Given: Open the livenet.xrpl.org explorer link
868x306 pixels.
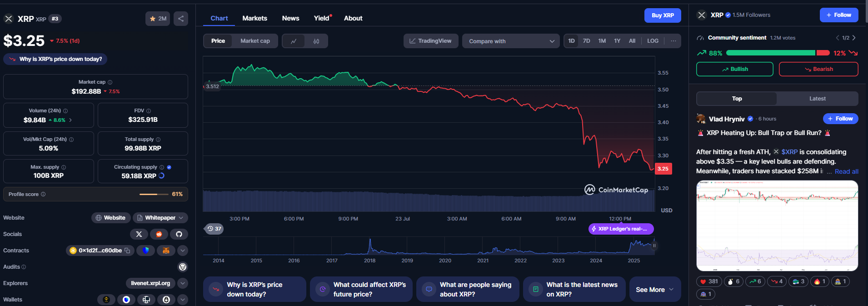Looking at the screenshot, I should 150,283.
